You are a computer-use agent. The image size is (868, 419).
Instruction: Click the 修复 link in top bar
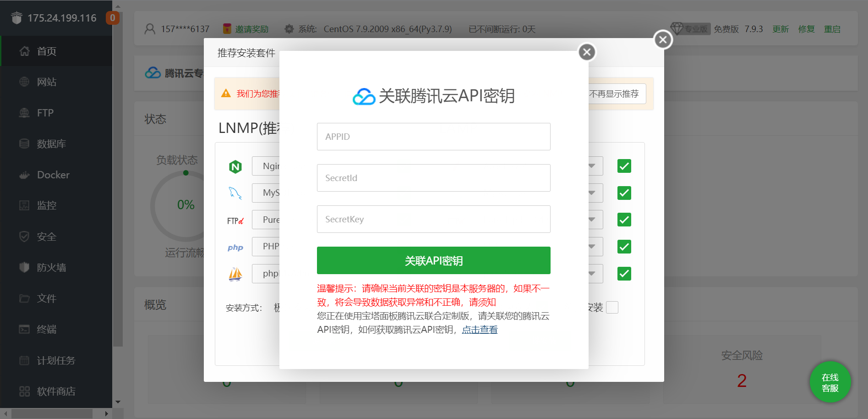806,29
